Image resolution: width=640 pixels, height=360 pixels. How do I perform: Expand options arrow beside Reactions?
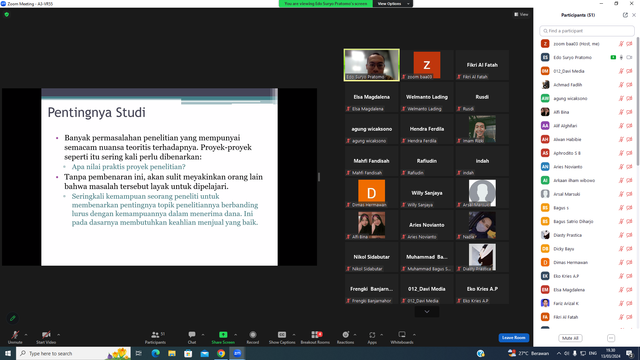click(x=355, y=335)
